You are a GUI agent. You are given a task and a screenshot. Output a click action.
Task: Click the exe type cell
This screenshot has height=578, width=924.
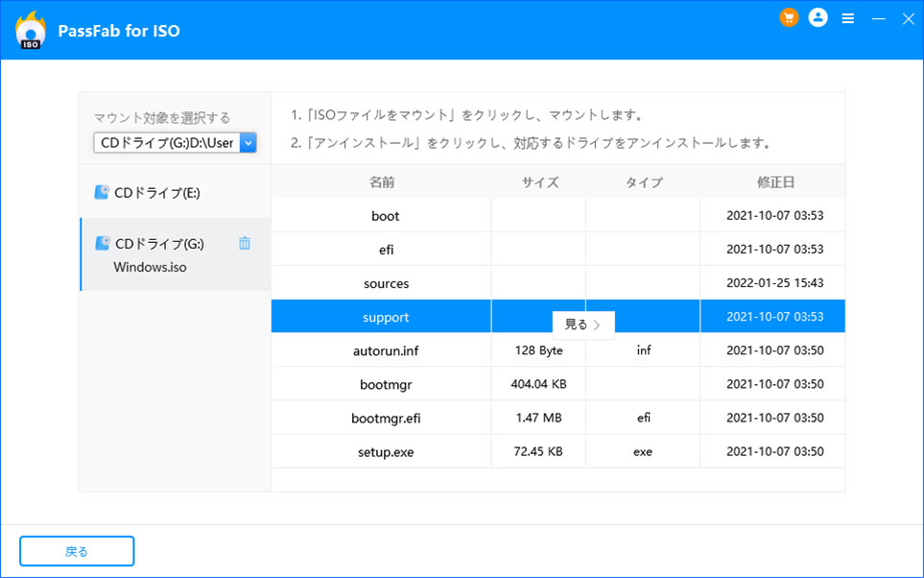[643, 451]
